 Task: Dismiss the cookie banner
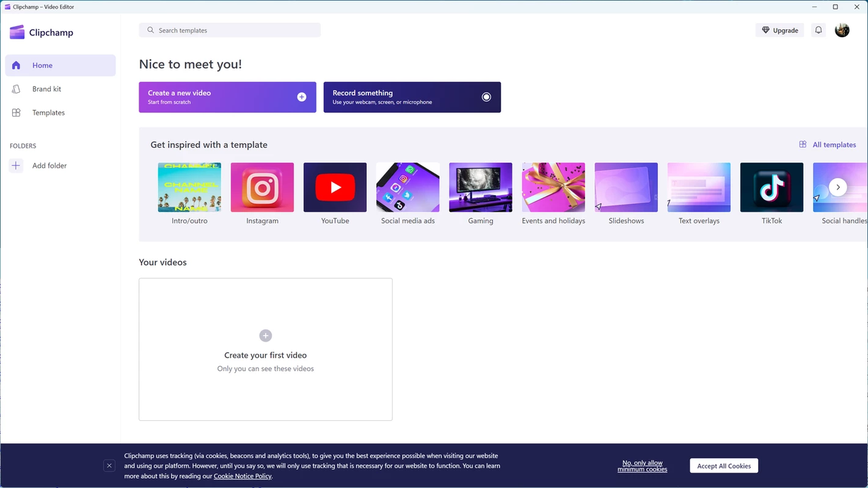click(x=108, y=466)
